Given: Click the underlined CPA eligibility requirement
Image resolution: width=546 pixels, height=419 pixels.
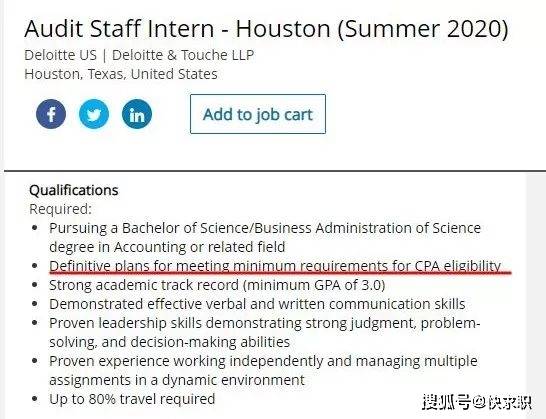Looking at the screenshot, I should 275,266.
